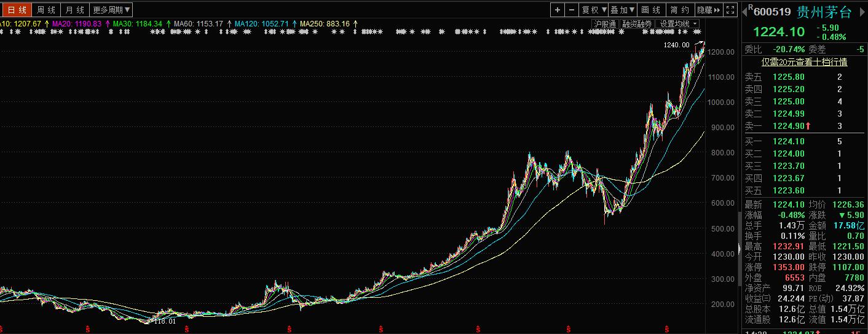This screenshot has height=334, width=868.
Task: Click the 委比 -20.74% value
Action: [789, 49]
